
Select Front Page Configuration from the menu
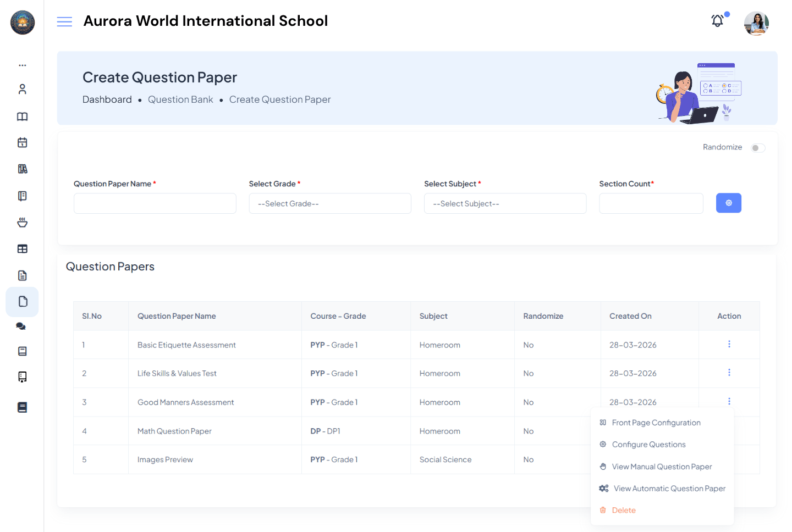click(656, 422)
